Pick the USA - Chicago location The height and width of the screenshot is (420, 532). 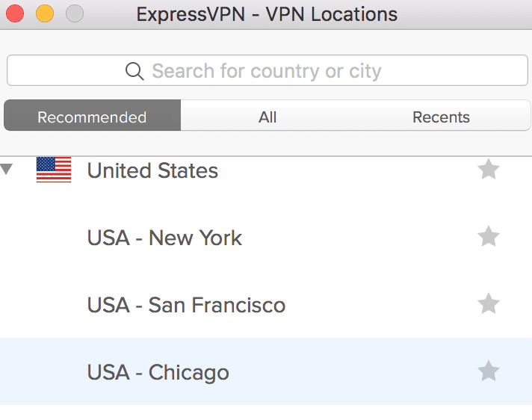coord(158,372)
